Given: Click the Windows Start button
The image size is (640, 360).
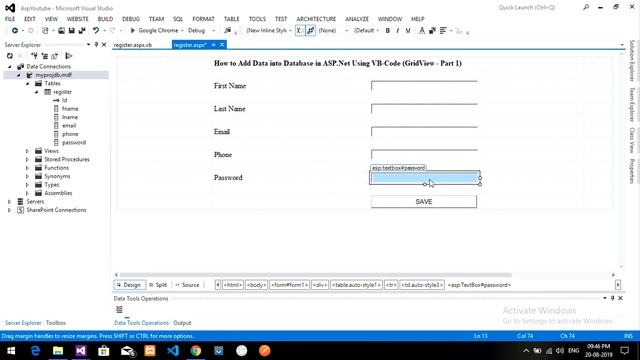Looking at the screenshot, I should tap(11, 351).
